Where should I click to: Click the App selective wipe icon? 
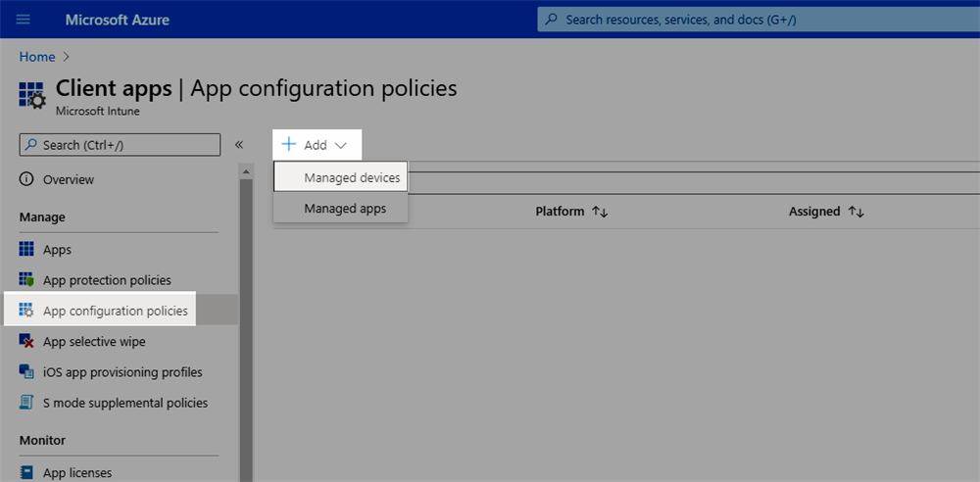pyautogui.click(x=26, y=341)
